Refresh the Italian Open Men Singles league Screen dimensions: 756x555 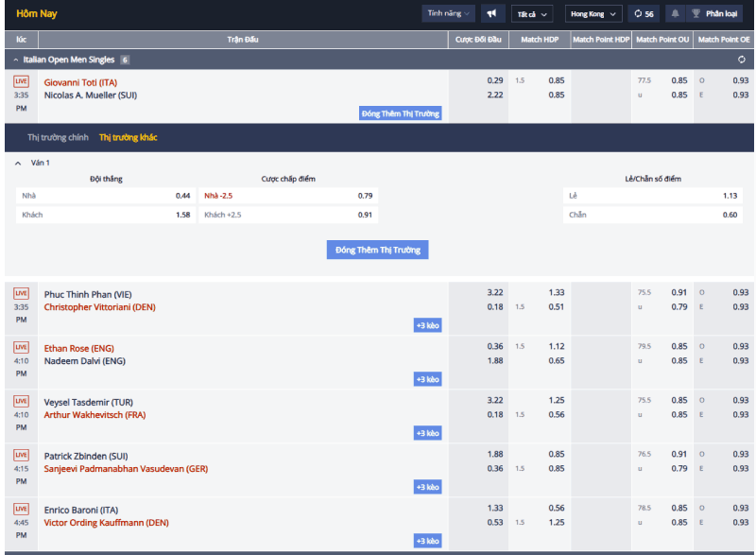click(741, 60)
